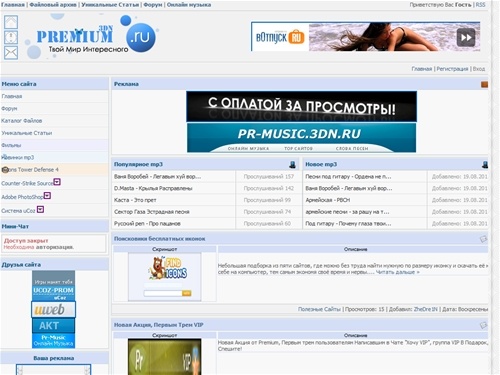Click the AKT friend banner
This screenshot has height=375, width=500.
(53, 326)
